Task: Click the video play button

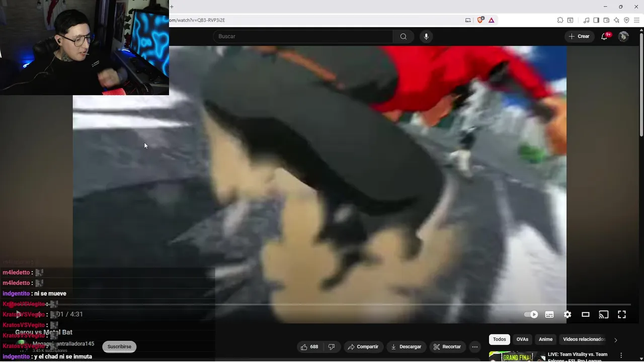Action: (18, 315)
